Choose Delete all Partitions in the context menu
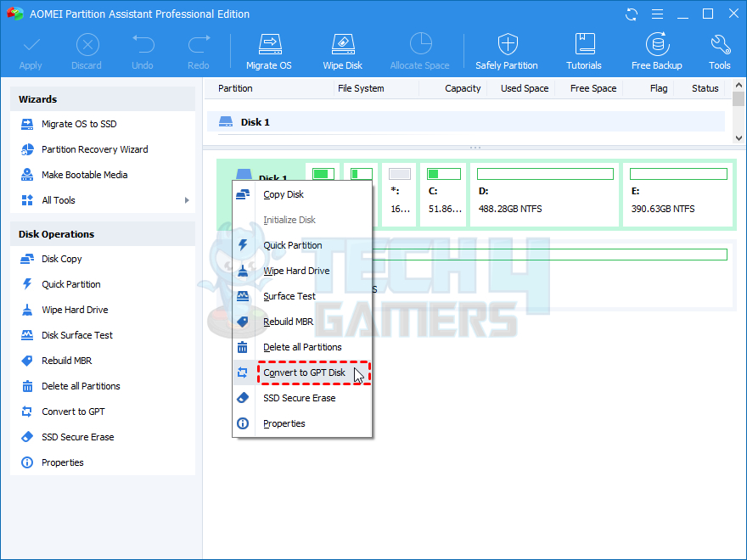Screen dimensions: 747x560 [302, 347]
